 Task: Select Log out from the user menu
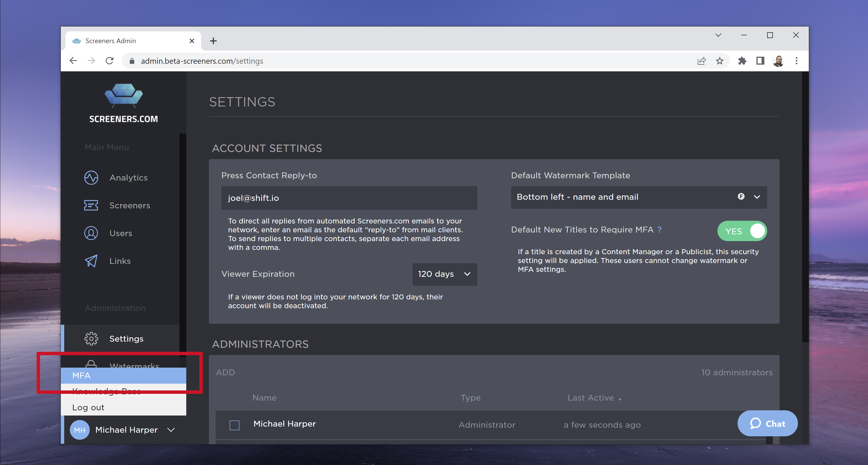tap(123, 408)
